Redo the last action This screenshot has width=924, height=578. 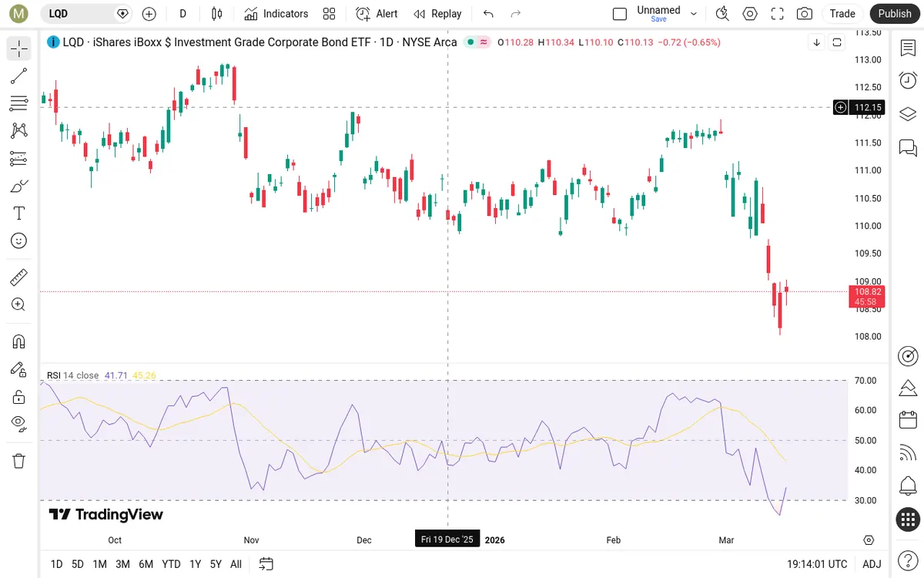pyautogui.click(x=516, y=14)
